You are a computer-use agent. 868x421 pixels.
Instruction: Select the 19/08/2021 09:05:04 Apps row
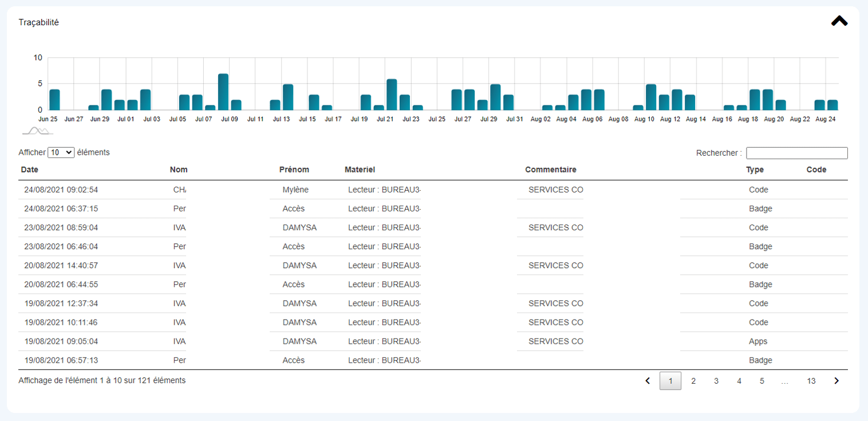[61, 341]
